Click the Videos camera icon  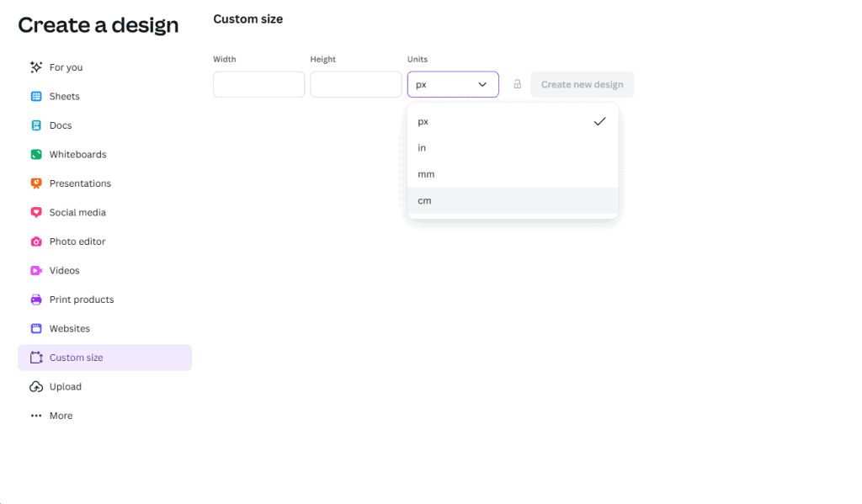coord(36,271)
